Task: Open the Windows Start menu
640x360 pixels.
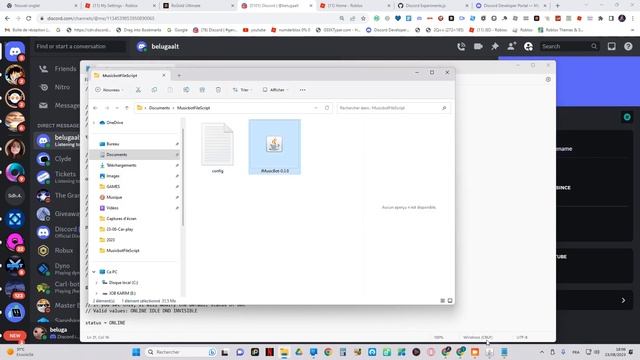Action: click(136, 352)
